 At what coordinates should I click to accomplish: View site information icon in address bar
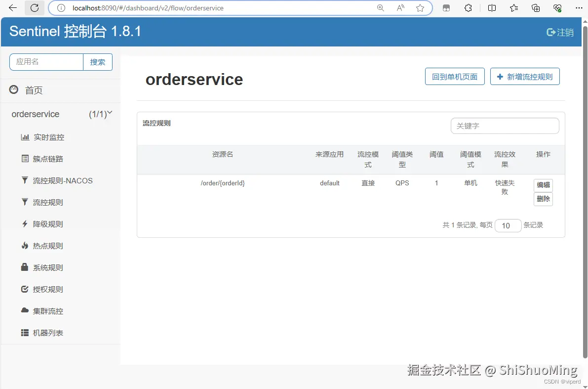click(x=61, y=8)
